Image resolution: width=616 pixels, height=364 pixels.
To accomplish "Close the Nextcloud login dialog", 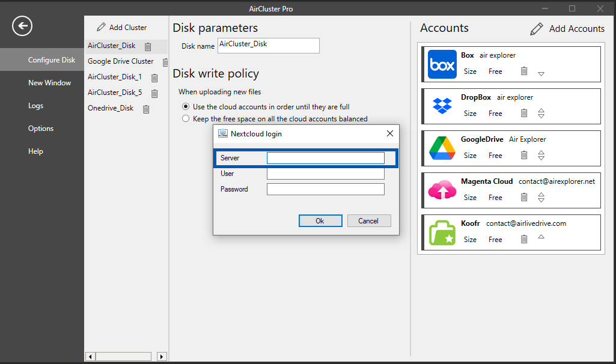I will (x=389, y=133).
